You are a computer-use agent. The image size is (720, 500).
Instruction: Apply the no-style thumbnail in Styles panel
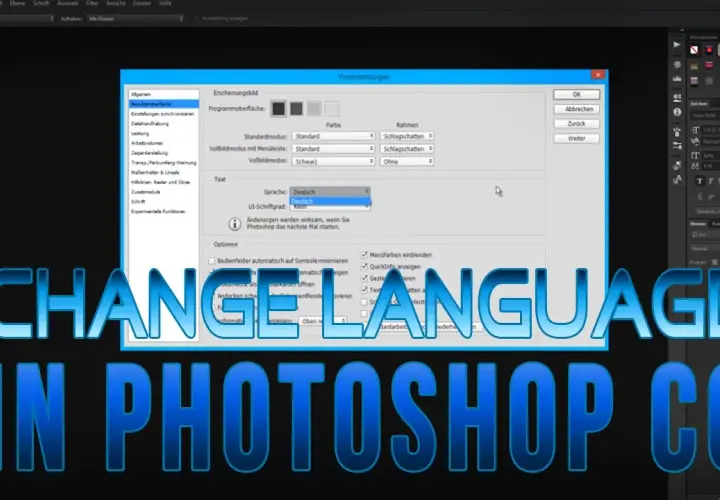point(694,50)
